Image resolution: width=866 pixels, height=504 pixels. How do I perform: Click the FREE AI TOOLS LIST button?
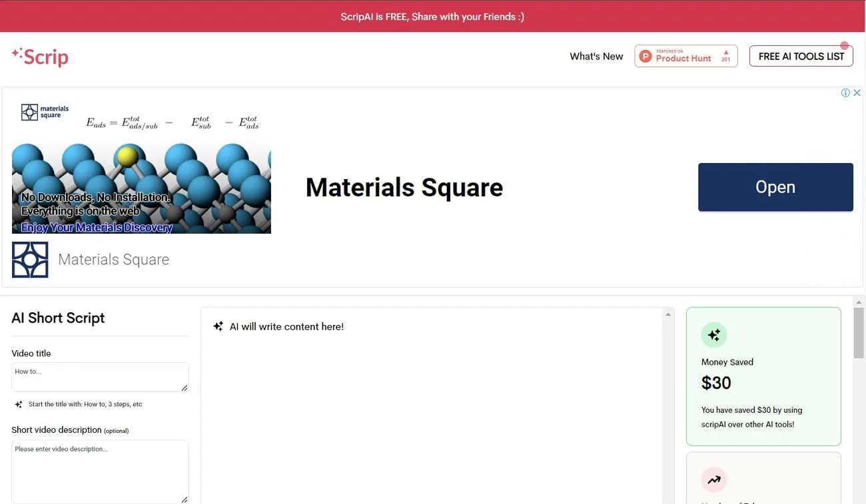coord(801,57)
